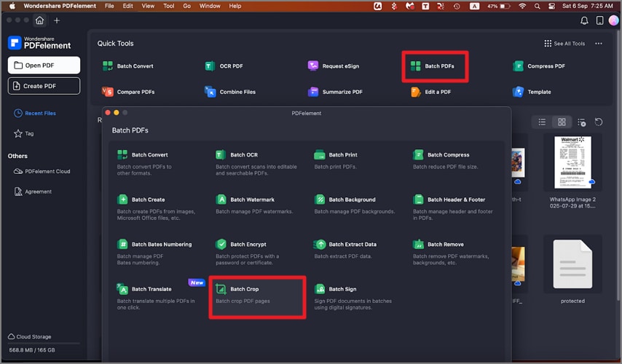Click the Home tab icon
The image size is (622, 364).
[x=39, y=20]
